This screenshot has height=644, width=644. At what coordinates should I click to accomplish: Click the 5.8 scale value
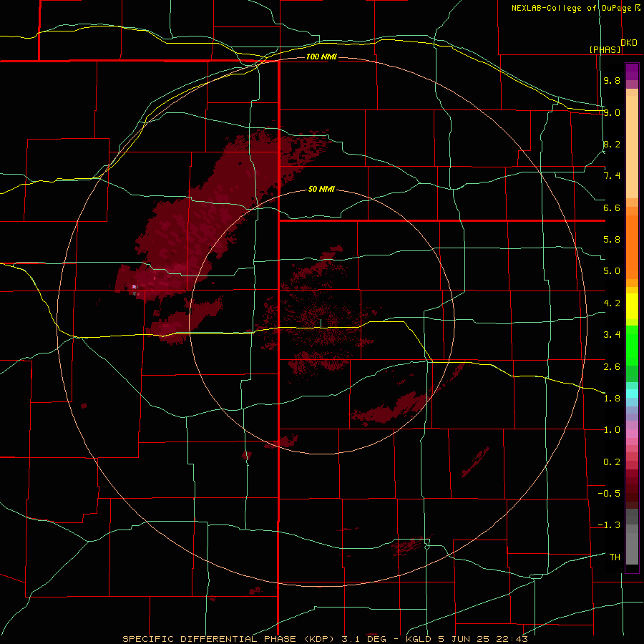[612, 240]
